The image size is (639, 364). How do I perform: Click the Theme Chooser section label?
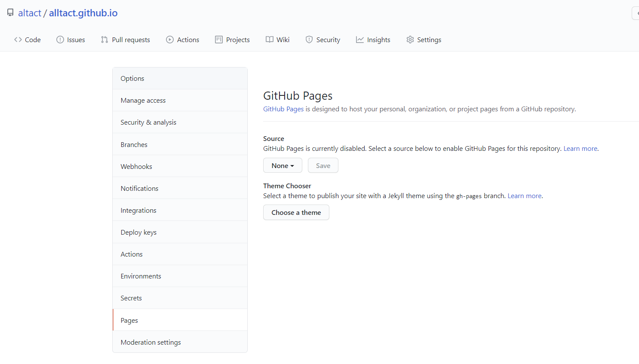coord(287,186)
